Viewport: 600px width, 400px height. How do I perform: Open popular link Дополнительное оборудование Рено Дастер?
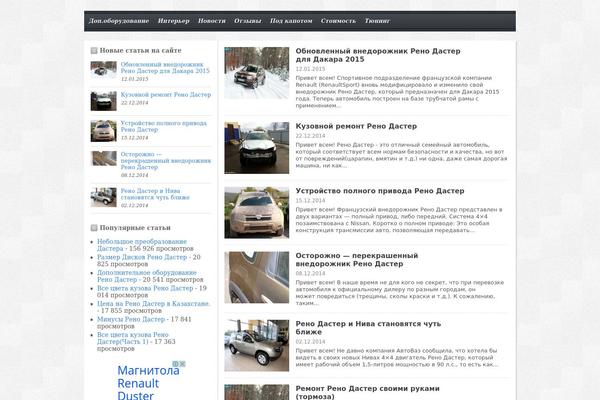147,276
